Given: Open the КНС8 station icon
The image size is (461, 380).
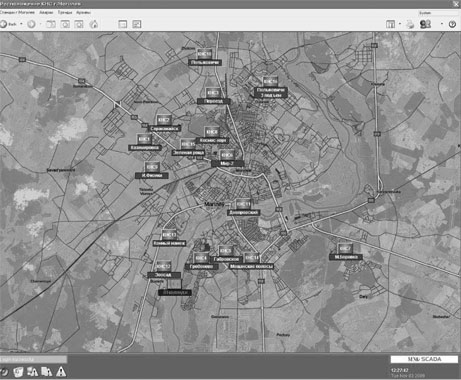Looking at the screenshot, I should 211,132.
